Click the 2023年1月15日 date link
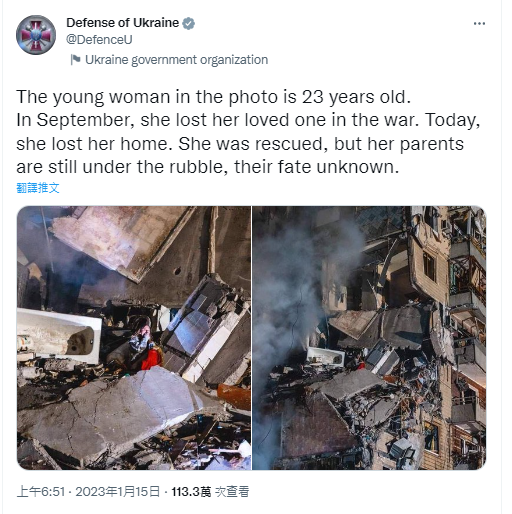The image size is (512, 514). 118,492
